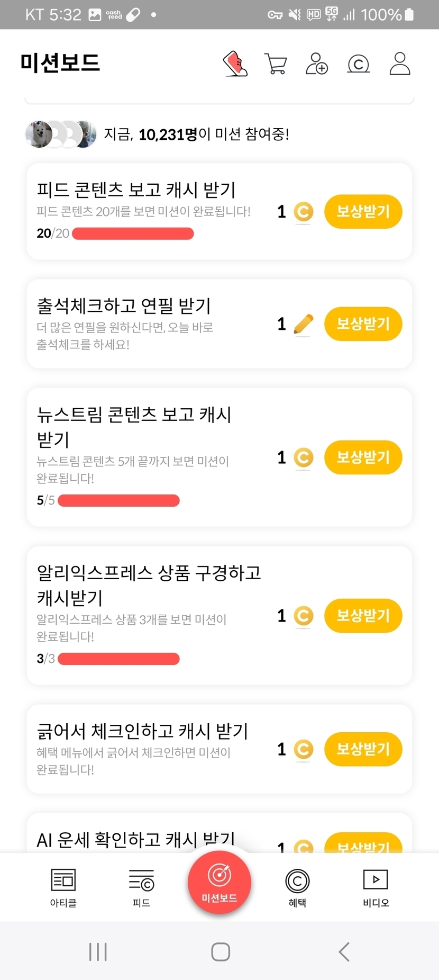Tap the participant avatars thumbnail group
Viewport: 439px width, 980px height.
61,134
